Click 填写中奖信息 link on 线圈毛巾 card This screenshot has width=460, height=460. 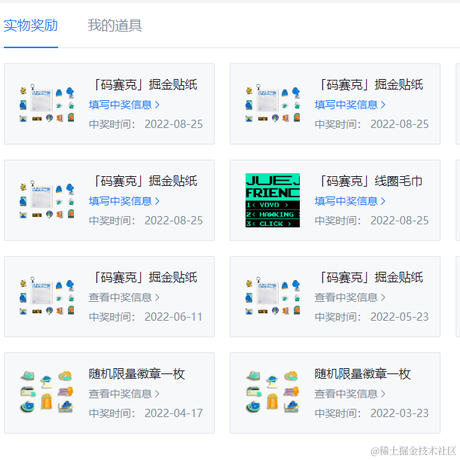(x=350, y=201)
